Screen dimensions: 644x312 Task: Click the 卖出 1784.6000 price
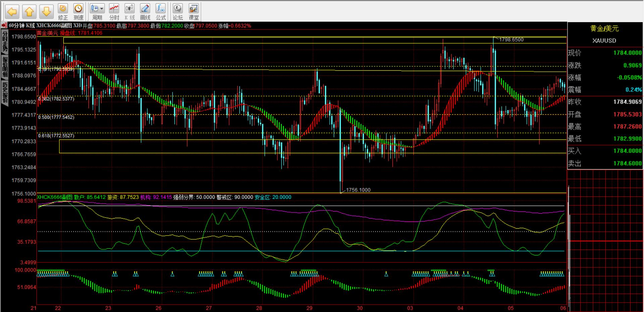click(627, 163)
